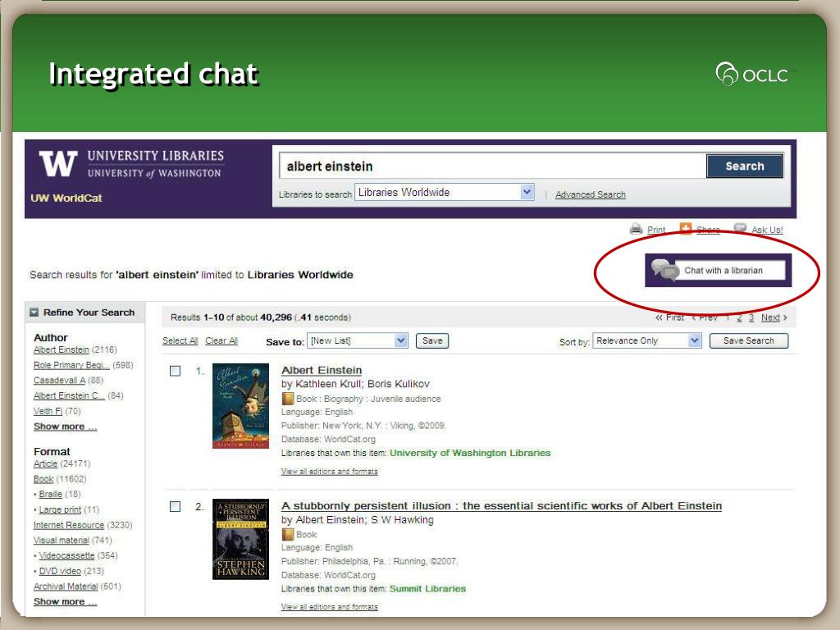Screen dimensions: 840x630
Task: Filter by author Albert Einstein (2116)
Action: [x=62, y=349]
